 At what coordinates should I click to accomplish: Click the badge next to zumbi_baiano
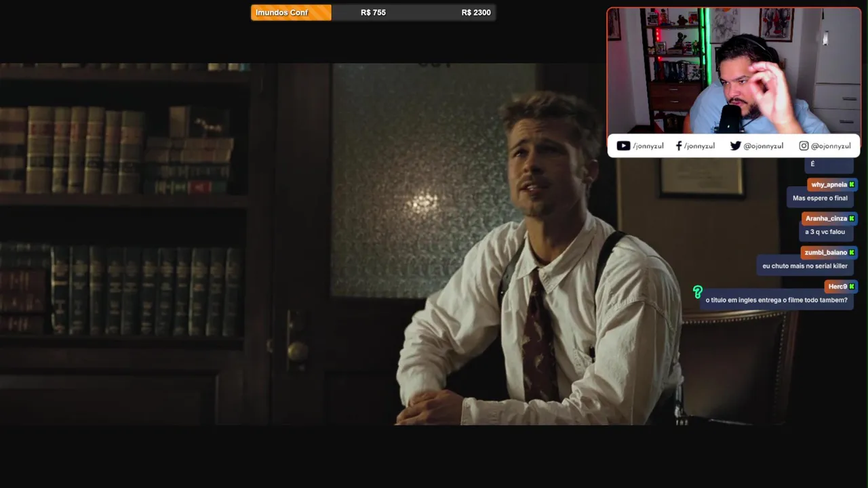pyautogui.click(x=852, y=252)
